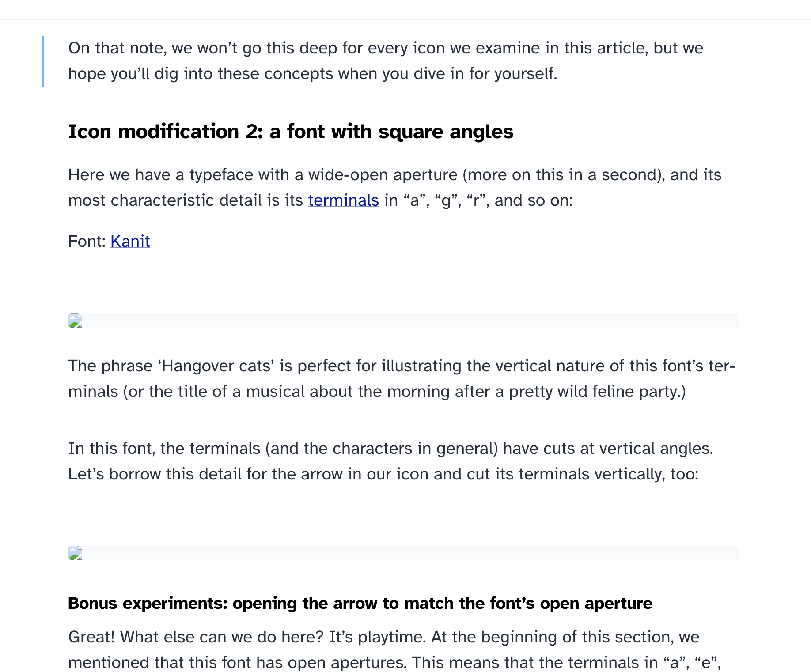Click the "Icon modification 2" heading
The image size is (811, 672).
(291, 132)
